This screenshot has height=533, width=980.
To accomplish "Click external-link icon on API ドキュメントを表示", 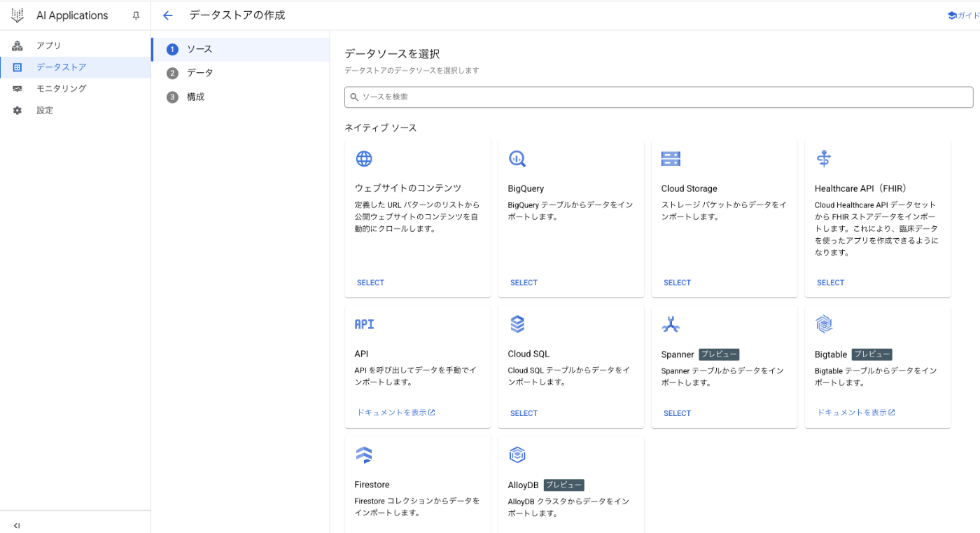I will (x=432, y=413).
